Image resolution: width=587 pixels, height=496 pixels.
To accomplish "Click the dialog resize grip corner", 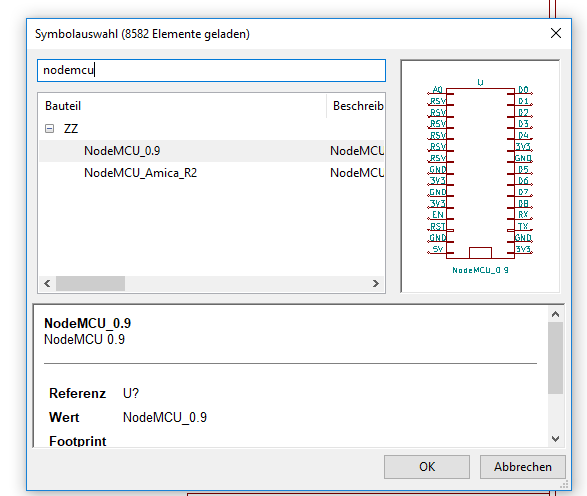I will pos(564,484).
